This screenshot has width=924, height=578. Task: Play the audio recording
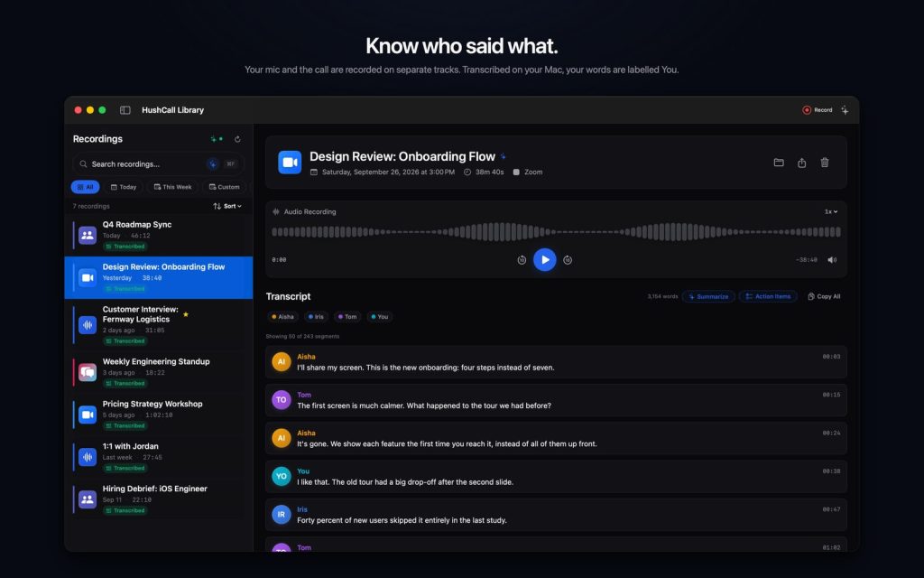[x=544, y=260]
